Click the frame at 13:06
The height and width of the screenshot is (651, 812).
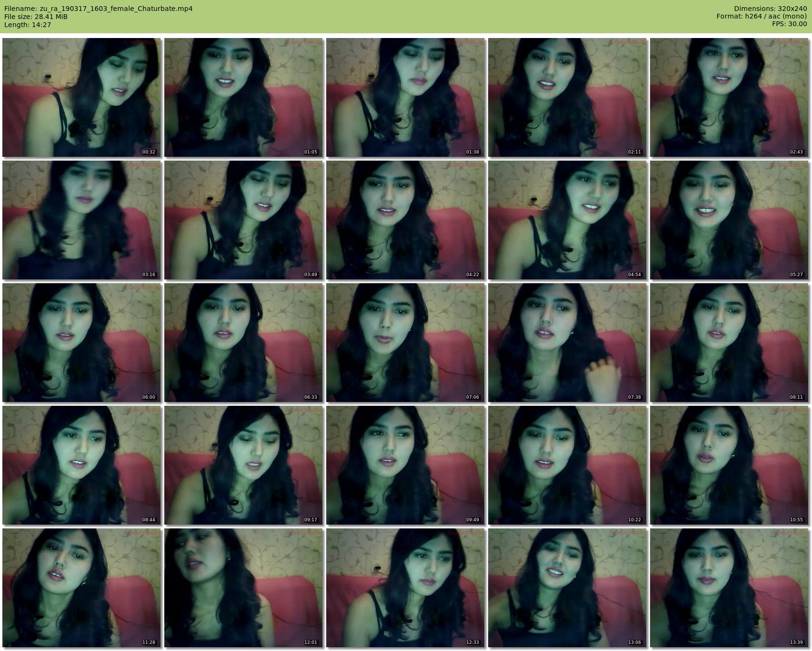tap(567, 588)
